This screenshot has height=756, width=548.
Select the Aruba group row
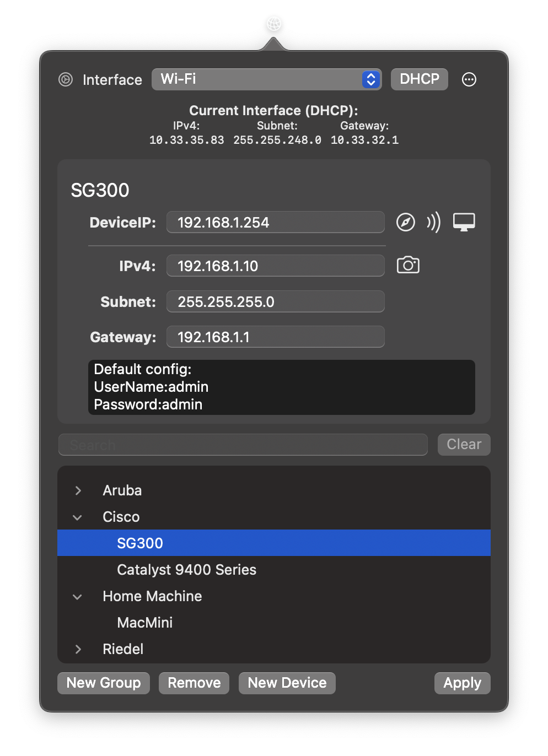pos(274,490)
